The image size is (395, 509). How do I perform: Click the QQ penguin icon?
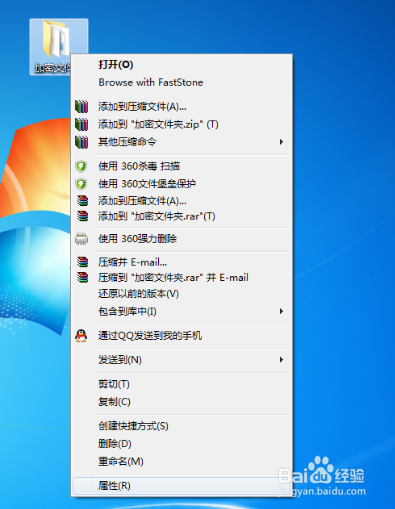tap(81, 336)
